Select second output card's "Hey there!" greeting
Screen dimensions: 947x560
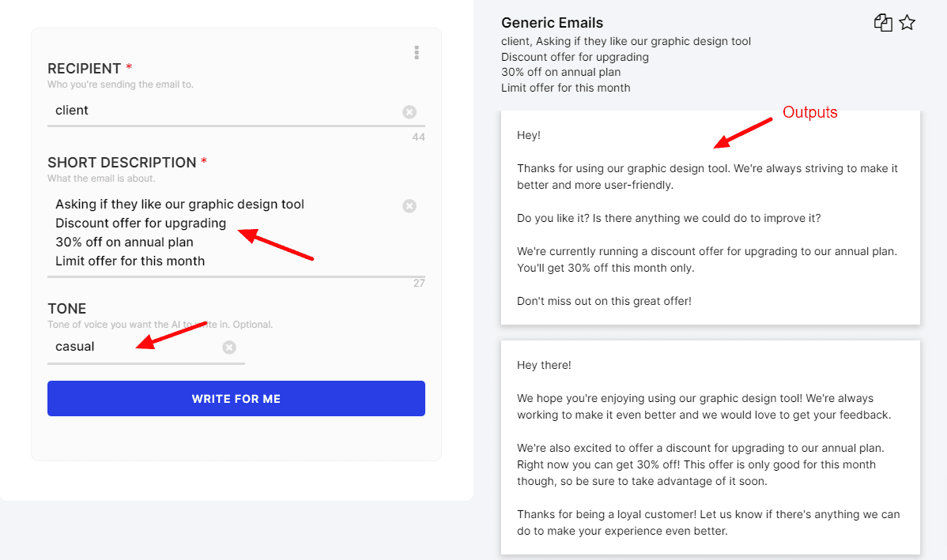(x=544, y=365)
